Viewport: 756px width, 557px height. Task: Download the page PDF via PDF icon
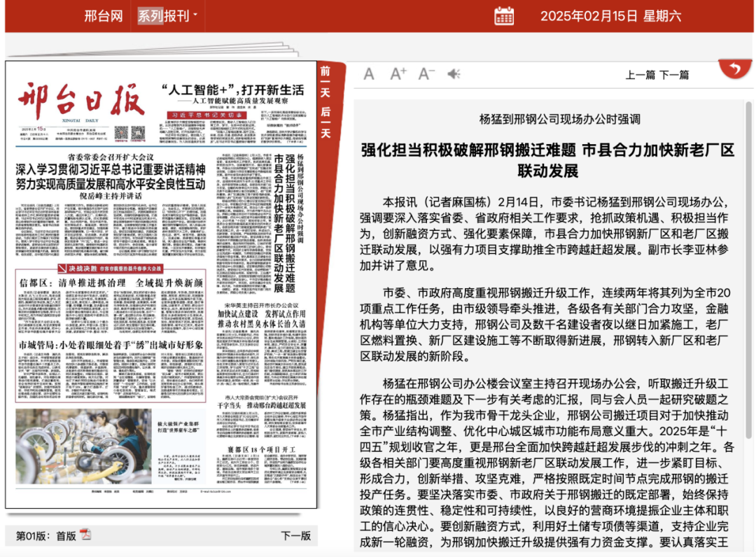coord(85,535)
